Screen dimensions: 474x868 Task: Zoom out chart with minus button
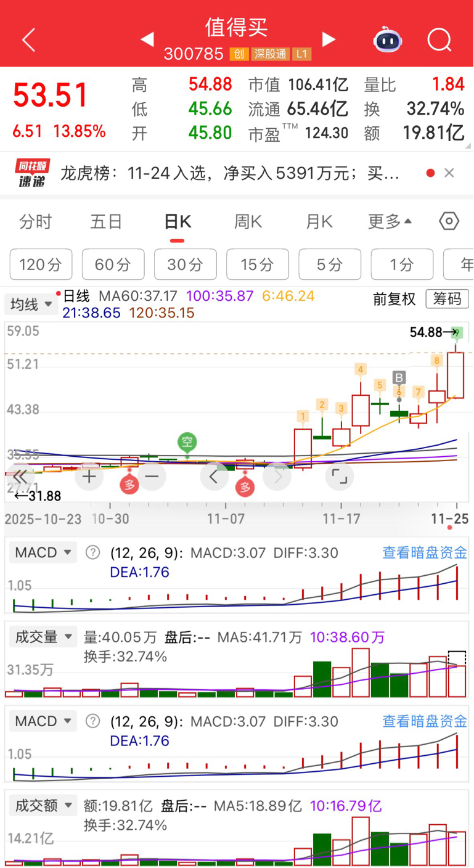click(x=152, y=476)
